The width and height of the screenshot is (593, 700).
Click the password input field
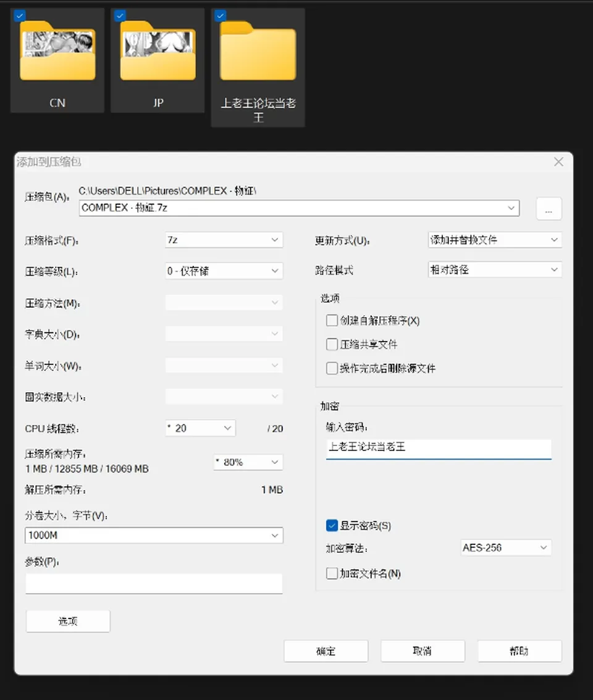(439, 448)
